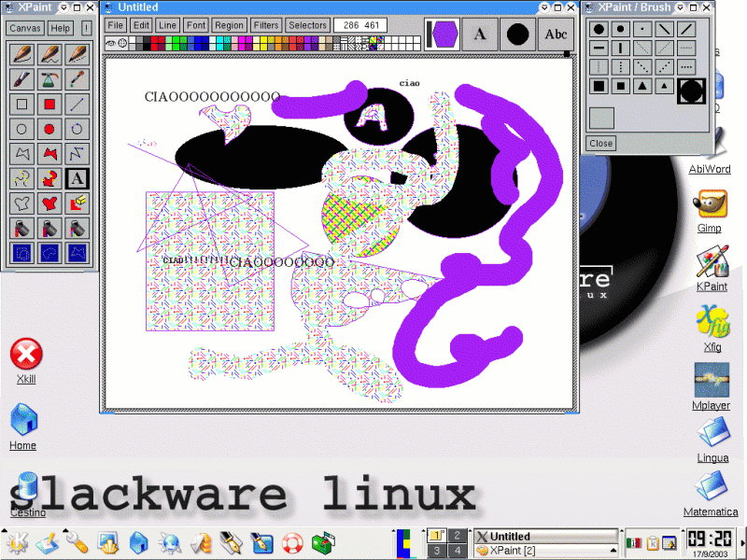Select the unfilled rectangle tool
This screenshot has width=747, height=560.
(x=21, y=104)
